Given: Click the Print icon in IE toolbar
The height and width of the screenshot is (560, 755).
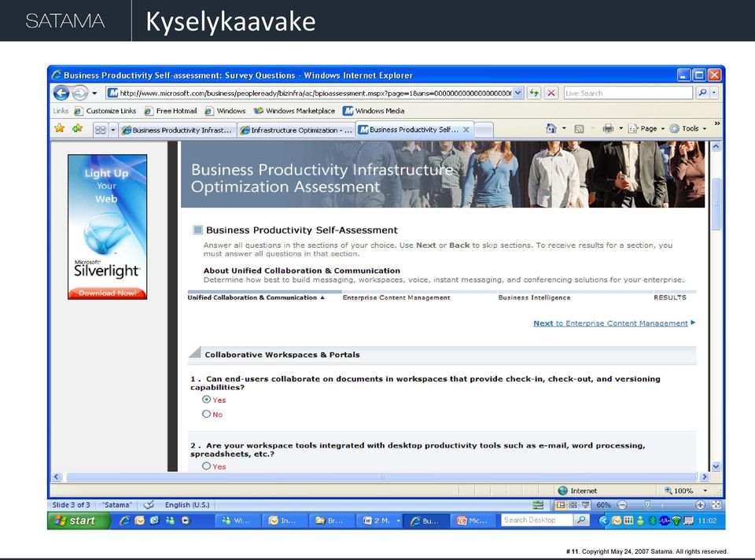Looking at the screenshot, I should pos(608,128).
